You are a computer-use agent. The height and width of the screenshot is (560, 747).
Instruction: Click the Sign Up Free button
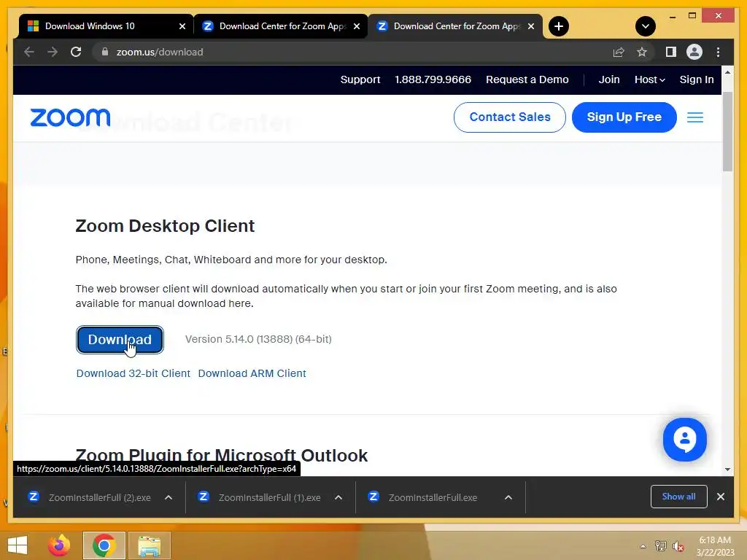click(x=624, y=117)
